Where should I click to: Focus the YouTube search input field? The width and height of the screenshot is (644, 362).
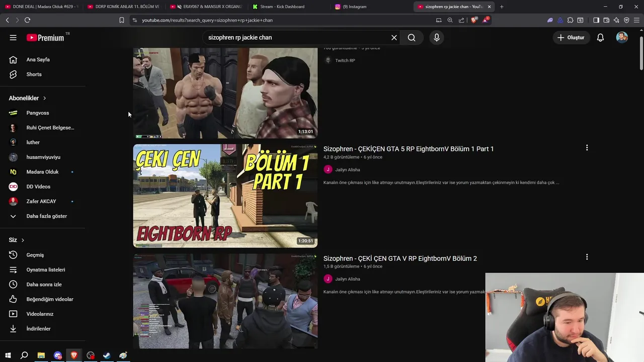(x=297, y=38)
